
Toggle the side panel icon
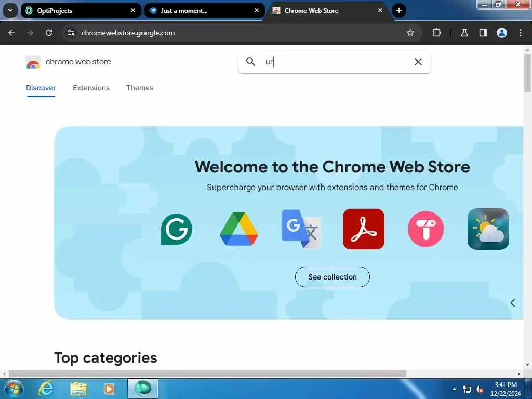pos(483,33)
